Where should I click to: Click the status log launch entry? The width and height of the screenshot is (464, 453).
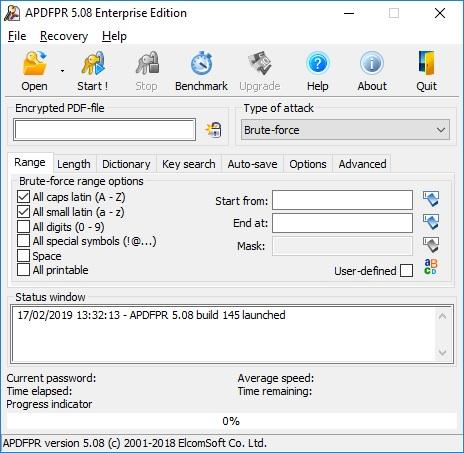coord(151,315)
